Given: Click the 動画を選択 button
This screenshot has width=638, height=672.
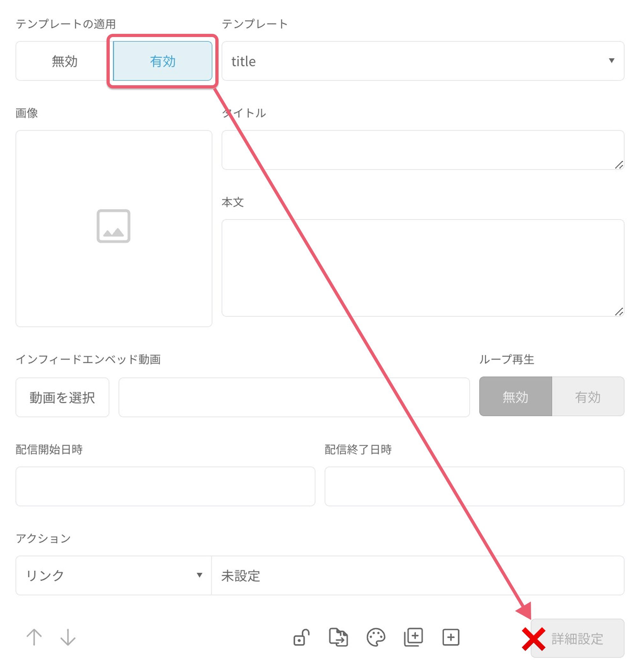Looking at the screenshot, I should coord(62,397).
